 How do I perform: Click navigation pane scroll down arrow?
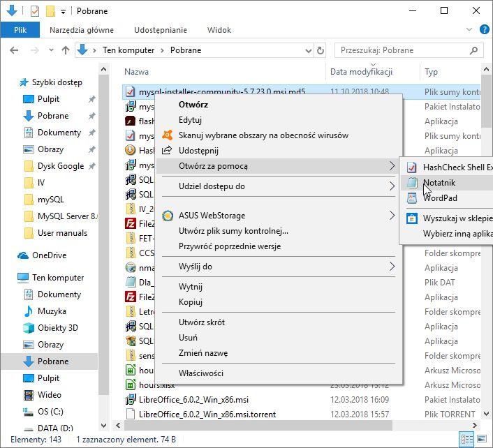[104, 426]
